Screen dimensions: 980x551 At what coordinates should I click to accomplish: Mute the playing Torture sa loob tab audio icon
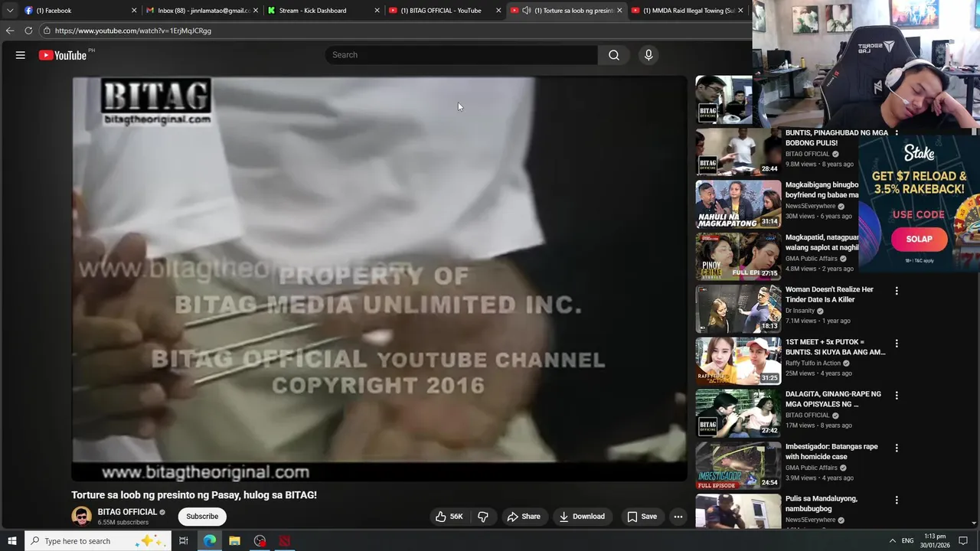point(527,11)
